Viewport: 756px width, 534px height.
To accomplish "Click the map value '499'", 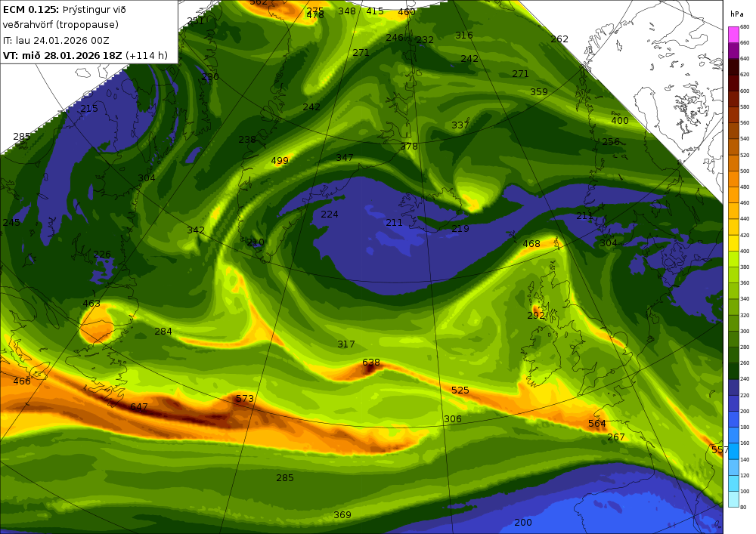I will pyautogui.click(x=280, y=160).
